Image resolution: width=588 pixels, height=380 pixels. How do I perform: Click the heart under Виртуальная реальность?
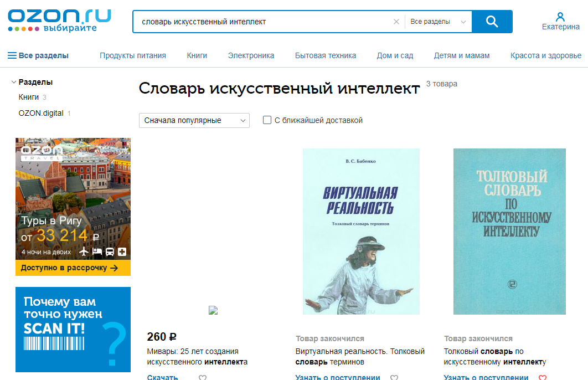coord(394,376)
